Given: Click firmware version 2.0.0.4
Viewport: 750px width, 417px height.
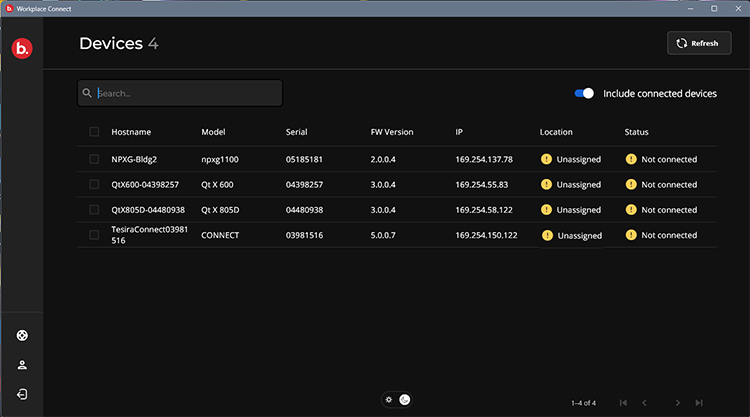Looking at the screenshot, I should 383,159.
